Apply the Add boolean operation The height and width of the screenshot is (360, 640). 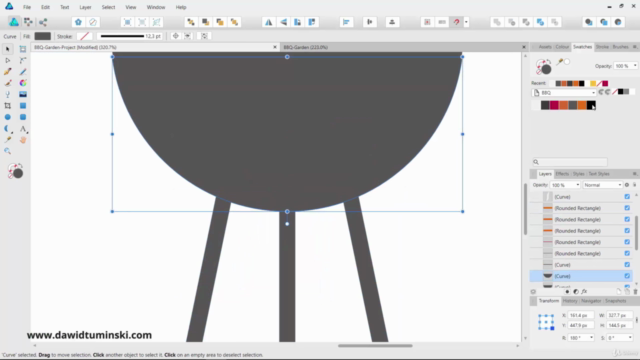497,22
